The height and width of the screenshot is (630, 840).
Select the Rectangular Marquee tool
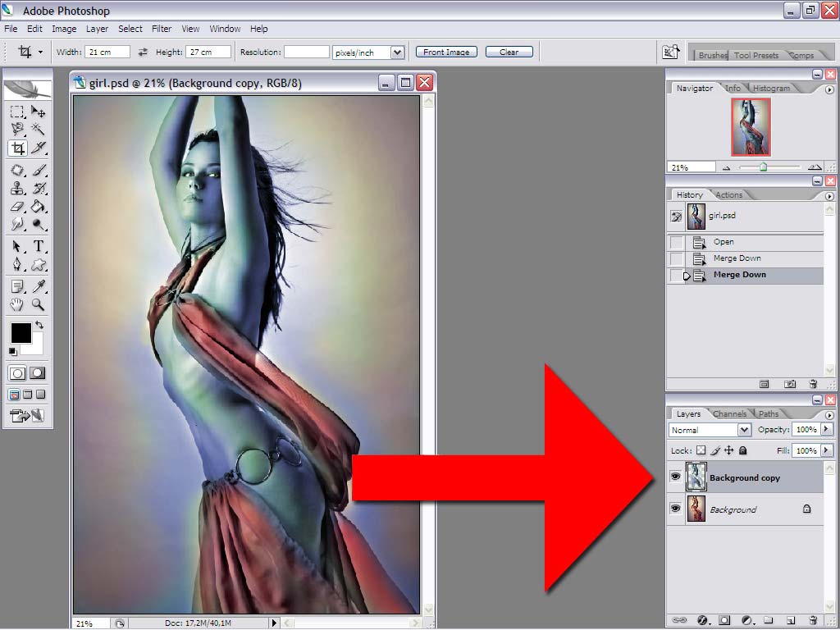[17, 112]
